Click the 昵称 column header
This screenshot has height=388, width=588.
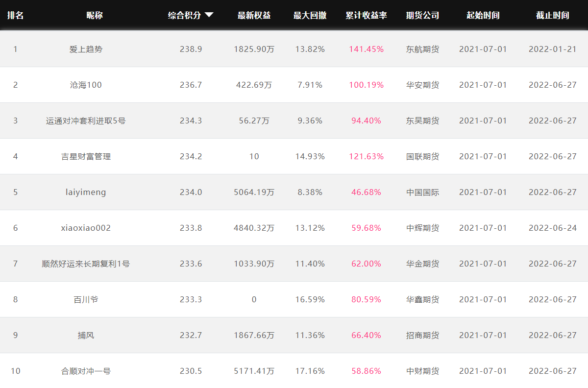point(95,15)
